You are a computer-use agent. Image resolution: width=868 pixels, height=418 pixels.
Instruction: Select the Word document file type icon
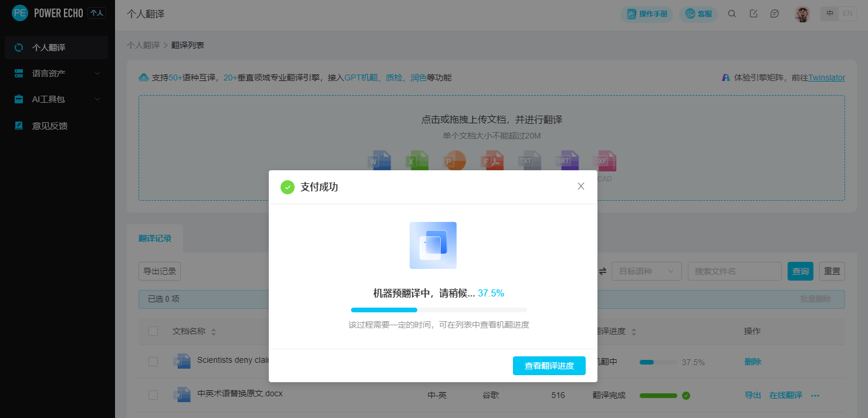pos(380,160)
